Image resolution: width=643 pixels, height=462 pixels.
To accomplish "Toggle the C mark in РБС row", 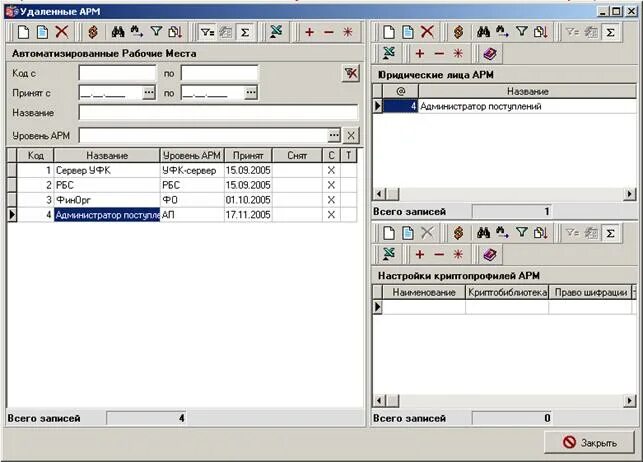I will tap(331, 185).
